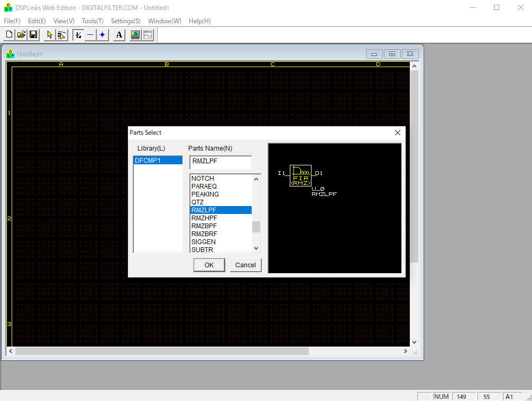This screenshot has height=401, width=532.
Task: Select the yellow arrow pointer tool
Action: (50, 35)
